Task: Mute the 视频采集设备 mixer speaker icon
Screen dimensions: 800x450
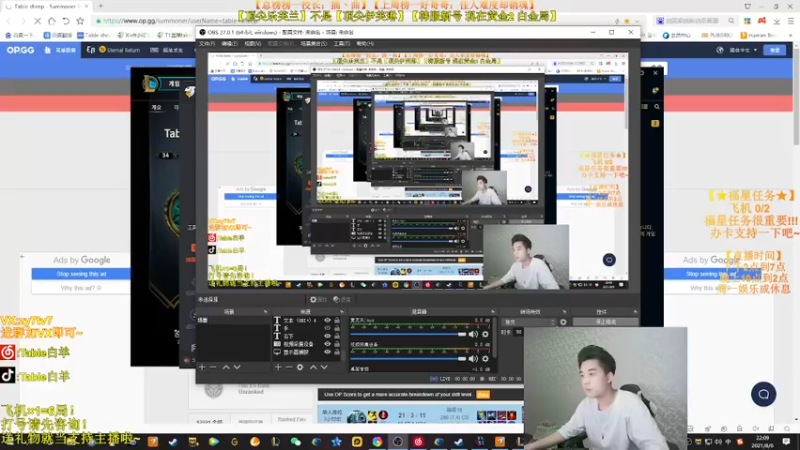Action: click(x=473, y=359)
